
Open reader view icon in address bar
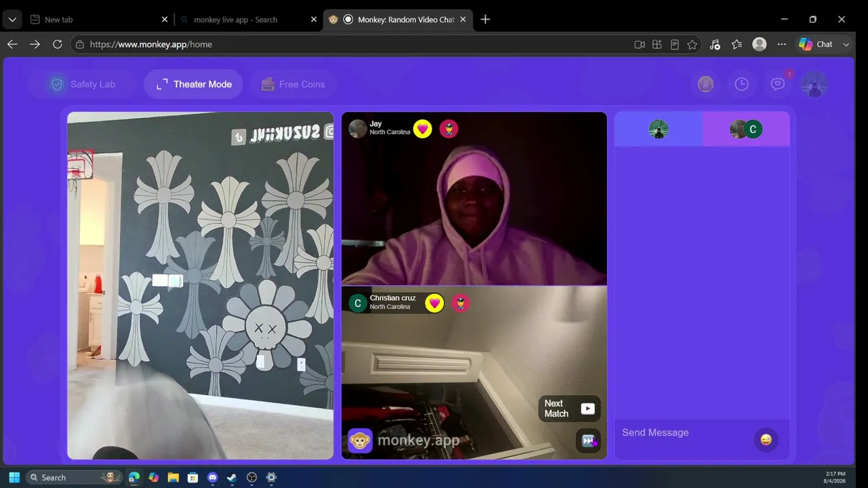coord(675,44)
